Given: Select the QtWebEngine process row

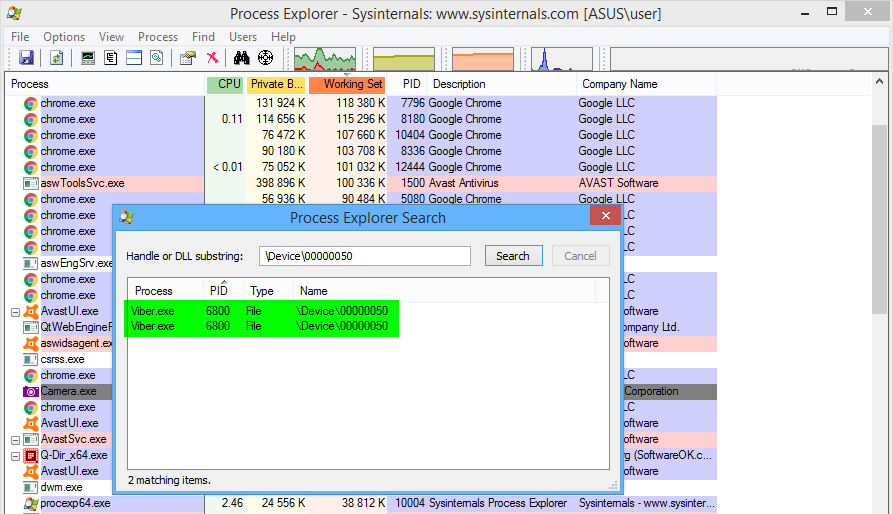Looking at the screenshot, I should point(68,327).
